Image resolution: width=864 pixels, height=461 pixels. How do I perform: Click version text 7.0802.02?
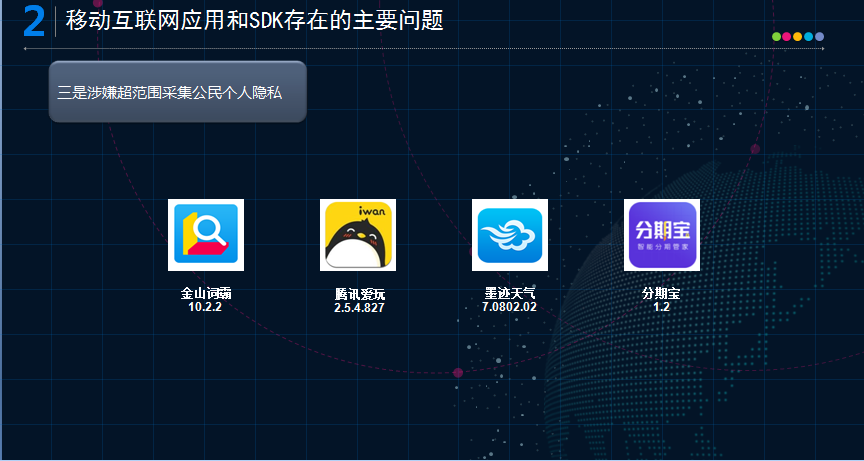coord(509,307)
